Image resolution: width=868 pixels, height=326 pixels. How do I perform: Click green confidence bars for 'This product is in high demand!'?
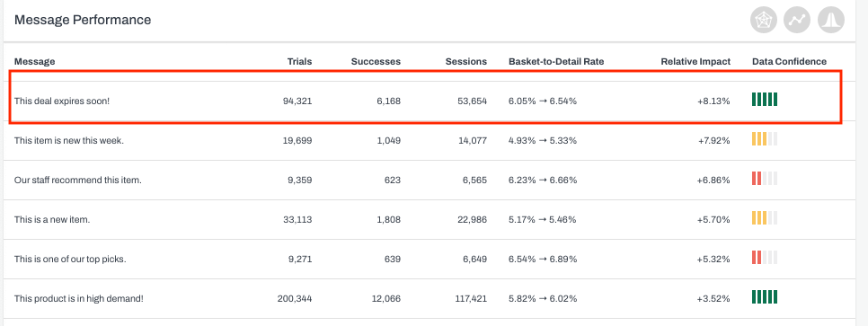[765, 296]
